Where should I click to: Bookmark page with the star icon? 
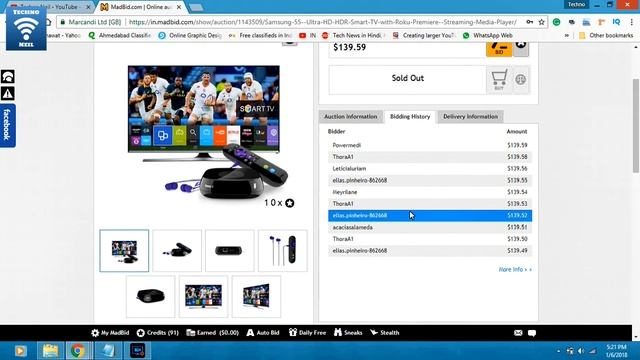click(542, 22)
